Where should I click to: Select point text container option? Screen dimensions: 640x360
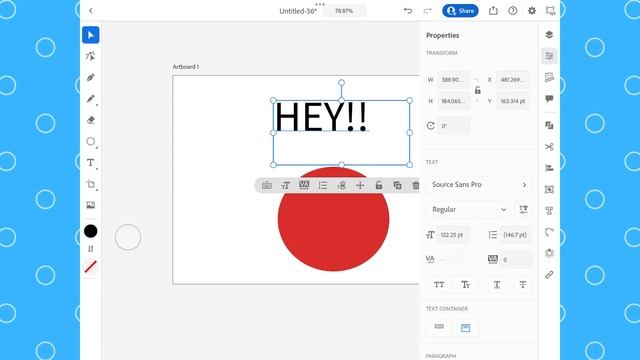click(x=439, y=327)
